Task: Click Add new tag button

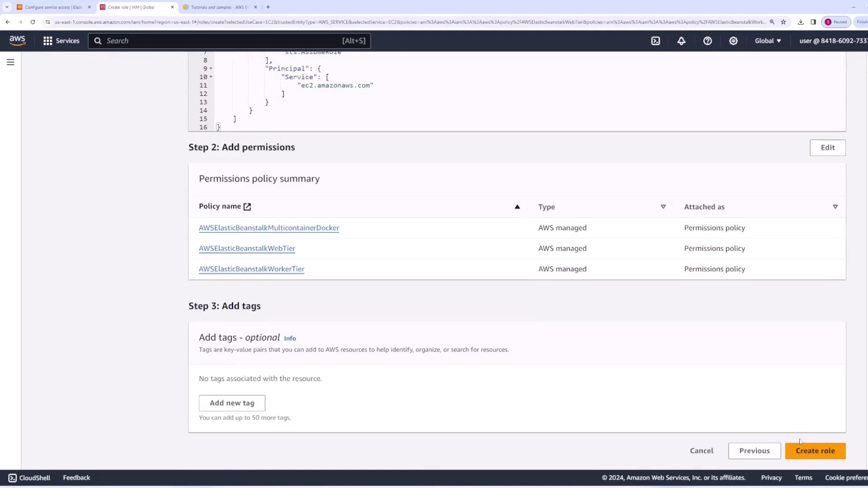Action: tap(232, 403)
